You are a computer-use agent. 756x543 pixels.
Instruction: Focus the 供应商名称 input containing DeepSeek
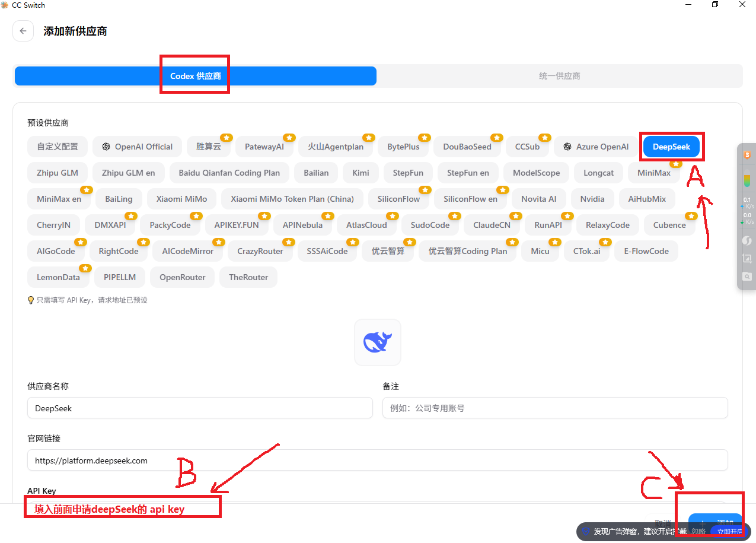(x=200, y=408)
